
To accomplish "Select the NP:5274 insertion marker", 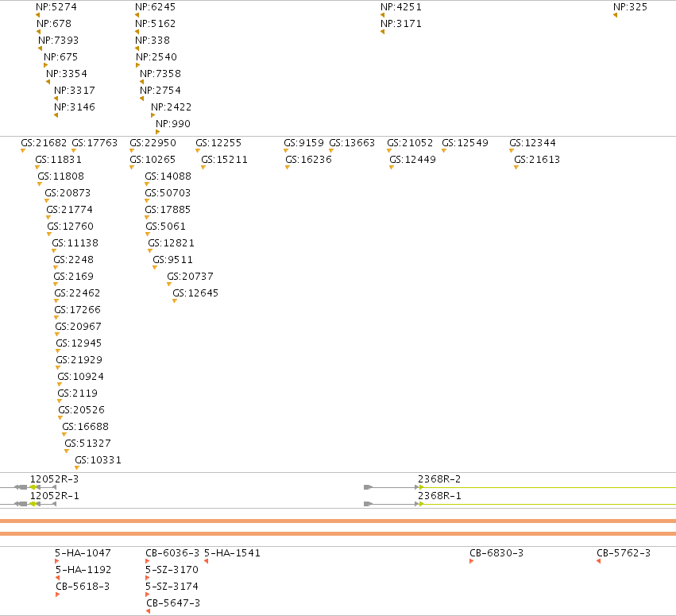I will (37, 15).
